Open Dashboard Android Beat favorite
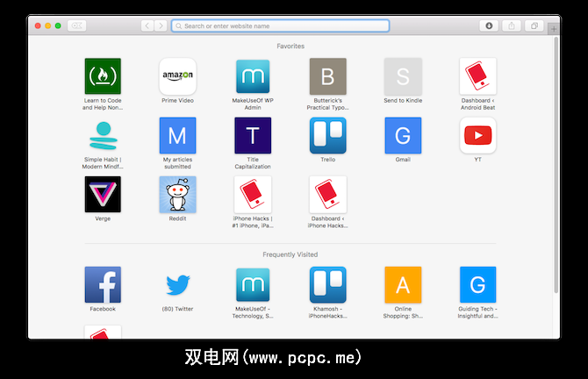Screen dimensions: 588x379 click(x=477, y=76)
